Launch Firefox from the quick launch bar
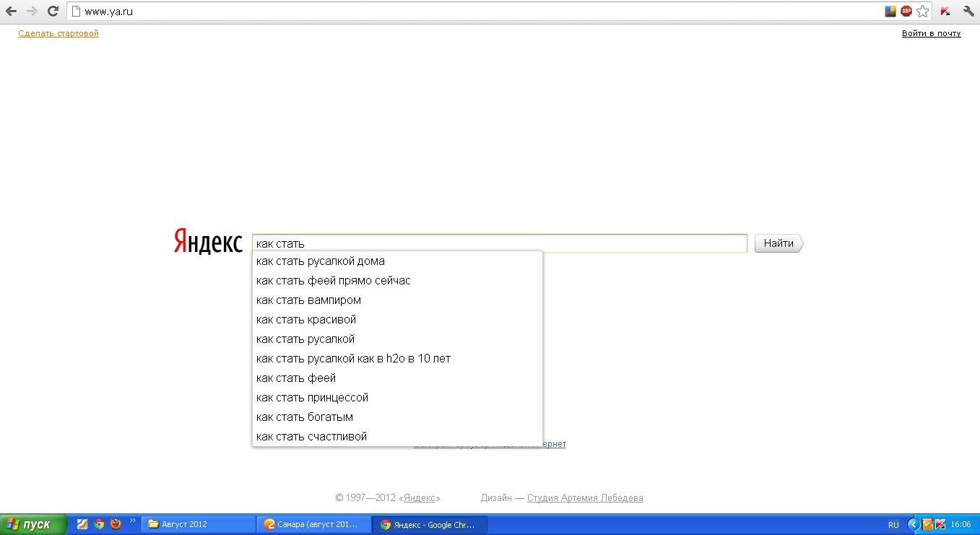The image size is (980, 535). point(116,524)
